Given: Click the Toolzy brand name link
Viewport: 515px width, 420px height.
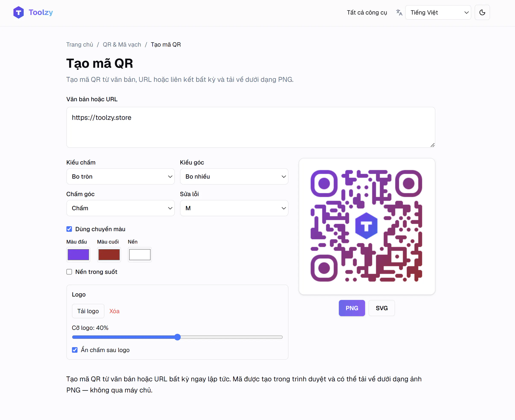Looking at the screenshot, I should point(41,12).
